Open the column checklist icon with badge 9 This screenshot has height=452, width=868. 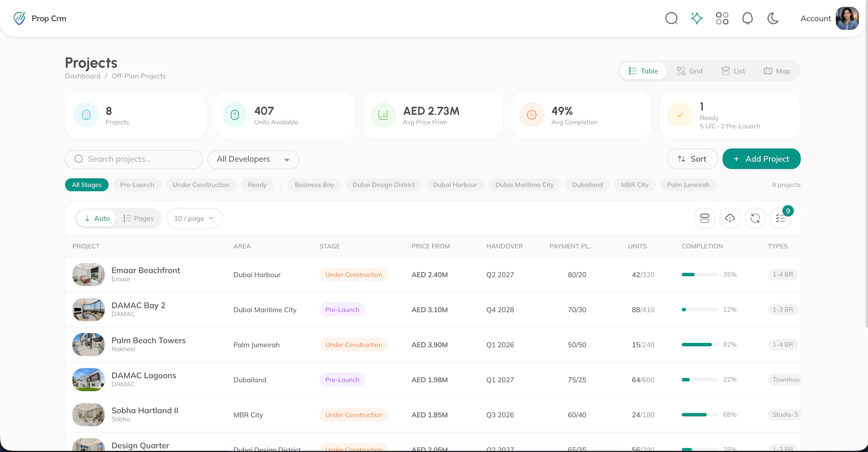pyautogui.click(x=781, y=218)
